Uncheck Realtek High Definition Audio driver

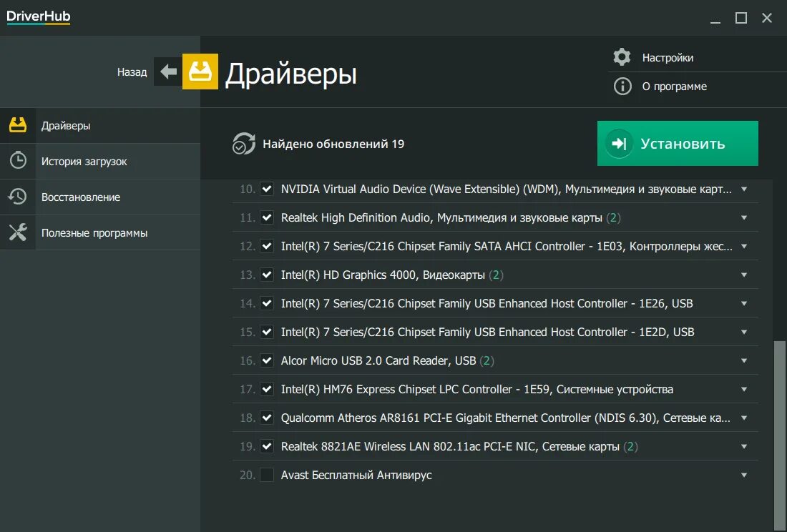tap(267, 217)
